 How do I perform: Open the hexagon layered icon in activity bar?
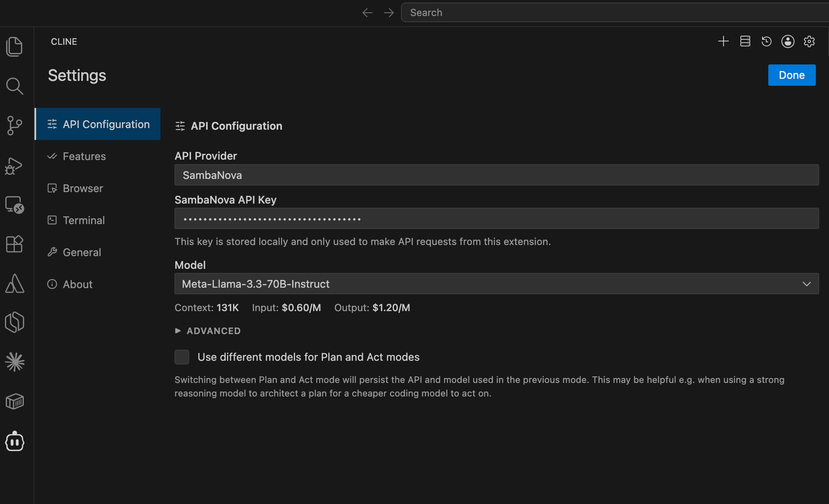(14, 322)
